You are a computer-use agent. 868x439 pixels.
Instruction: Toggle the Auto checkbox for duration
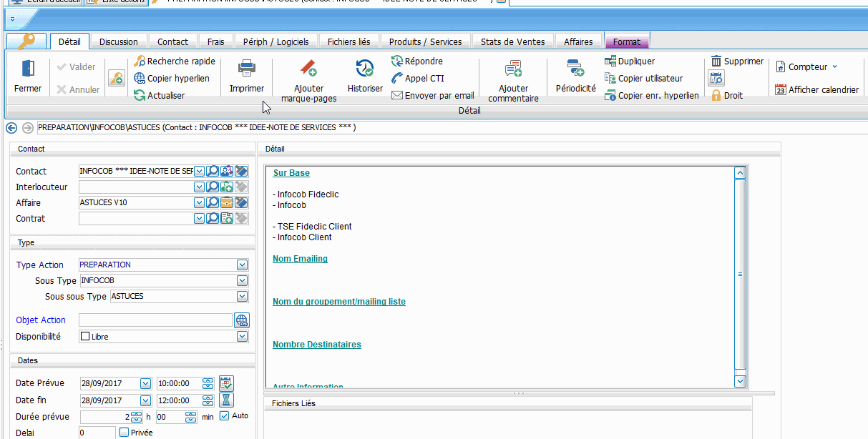click(224, 416)
